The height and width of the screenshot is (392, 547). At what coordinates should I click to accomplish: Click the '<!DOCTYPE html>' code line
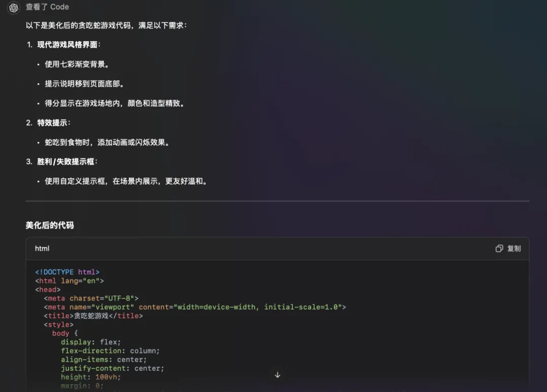tap(67, 272)
